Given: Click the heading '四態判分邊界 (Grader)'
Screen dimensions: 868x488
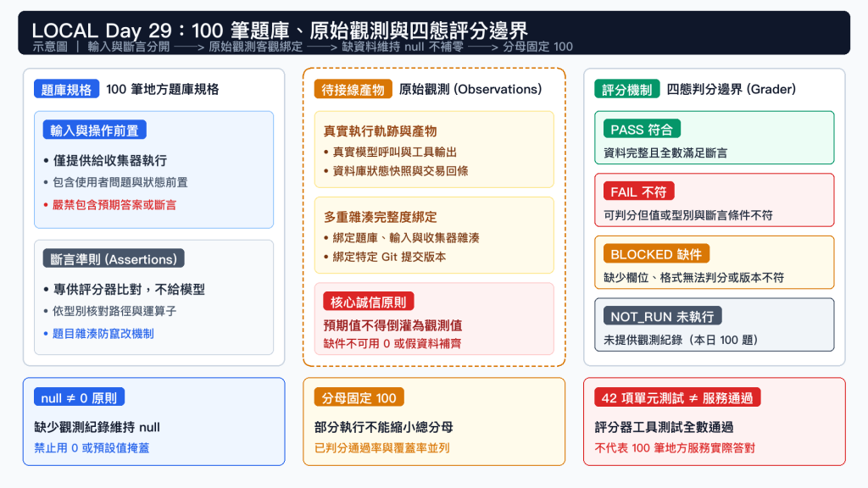Looking at the screenshot, I should point(731,89).
